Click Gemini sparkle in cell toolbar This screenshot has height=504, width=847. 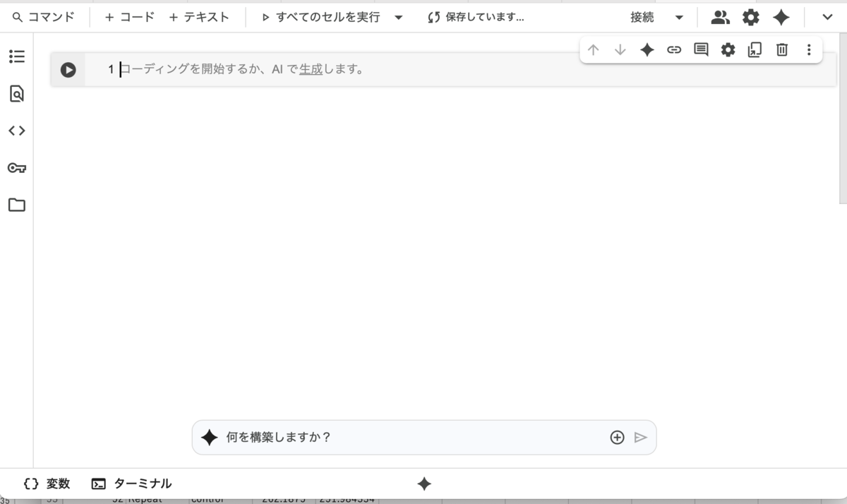click(x=647, y=49)
